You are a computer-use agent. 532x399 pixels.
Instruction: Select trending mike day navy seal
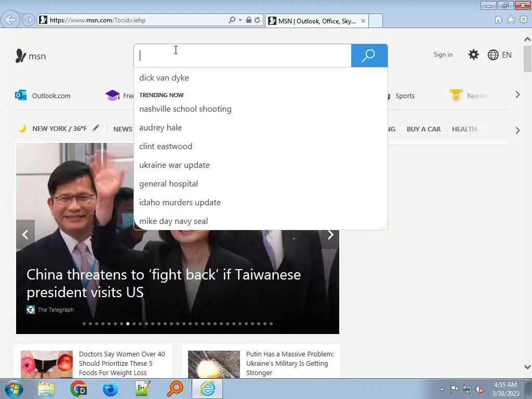point(174,221)
